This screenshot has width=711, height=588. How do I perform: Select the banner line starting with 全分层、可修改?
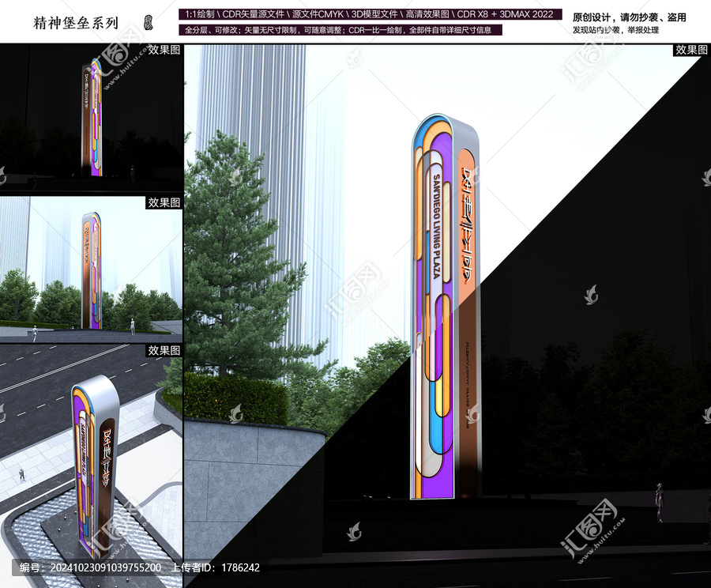tap(340, 30)
